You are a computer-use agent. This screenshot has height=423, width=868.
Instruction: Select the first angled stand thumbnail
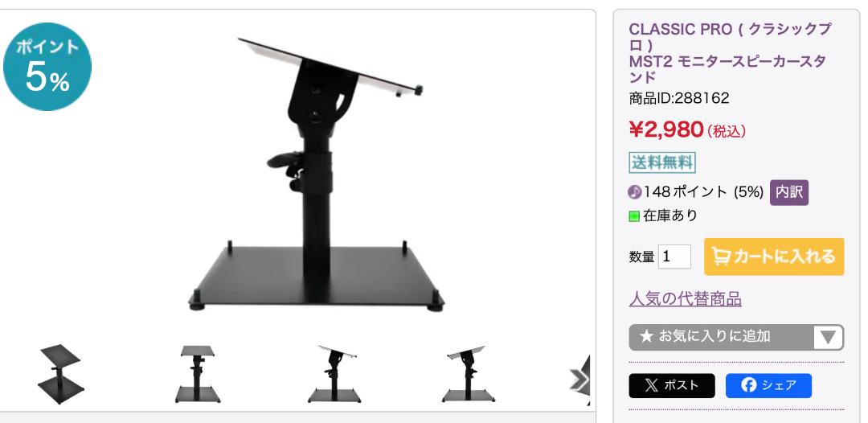(61, 374)
